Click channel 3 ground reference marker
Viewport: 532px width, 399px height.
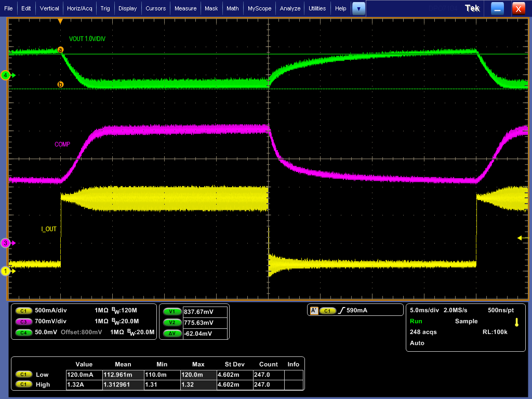(6, 243)
